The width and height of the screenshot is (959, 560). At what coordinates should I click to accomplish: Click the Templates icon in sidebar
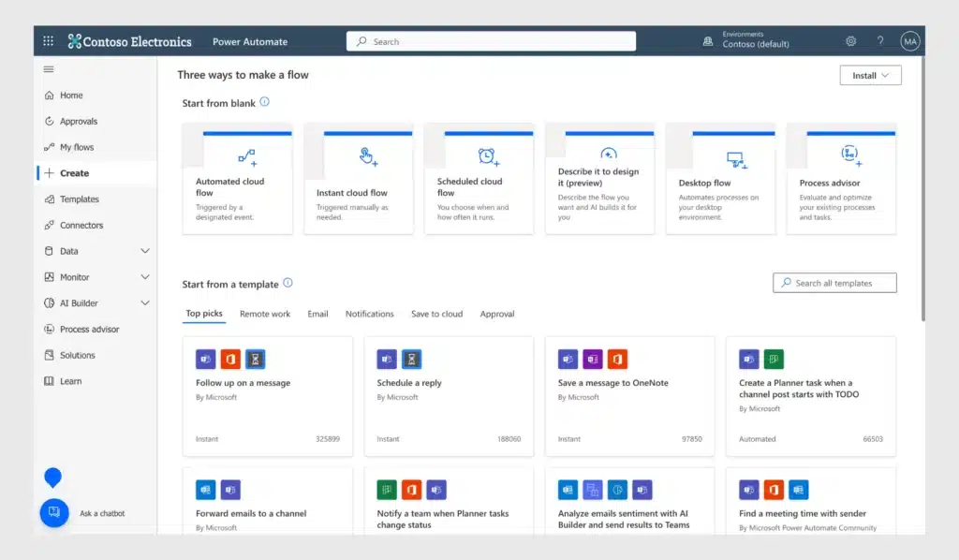tap(49, 199)
